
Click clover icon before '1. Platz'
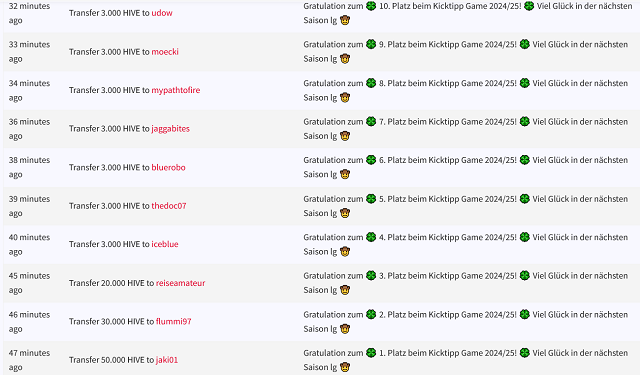[371, 353]
